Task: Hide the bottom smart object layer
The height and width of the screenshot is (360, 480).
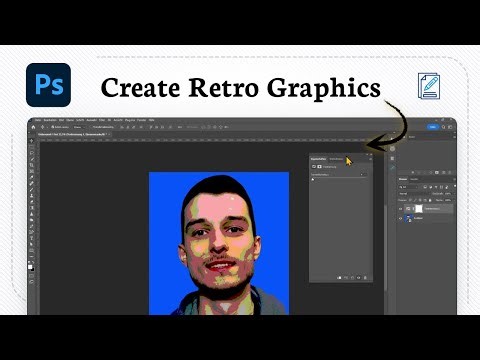Action: click(401, 218)
